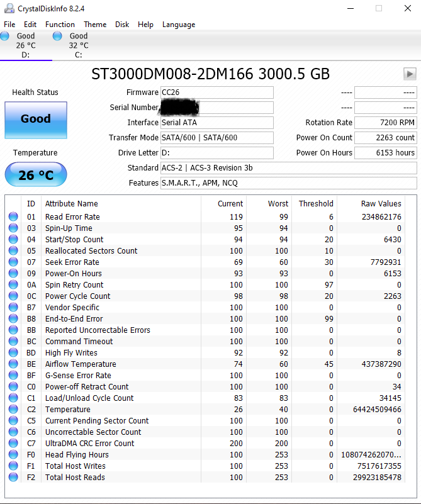Viewport: 421px width, 504px height.
Task: Click the Standard ACS-2 field
Action: (289, 168)
